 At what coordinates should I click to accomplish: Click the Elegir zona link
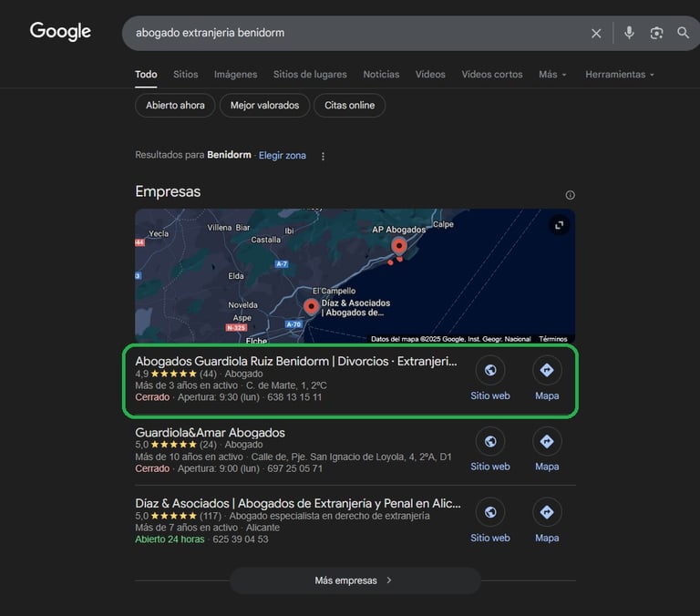point(283,155)
